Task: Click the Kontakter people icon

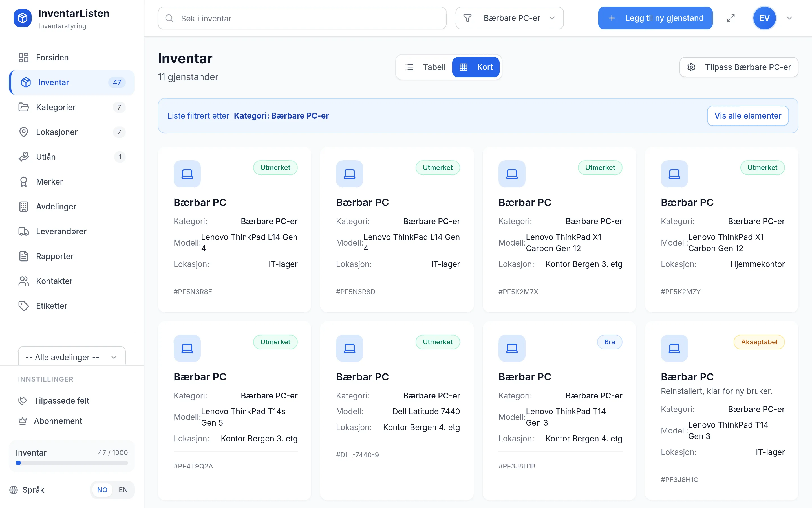Action: [x=23, y=281]
